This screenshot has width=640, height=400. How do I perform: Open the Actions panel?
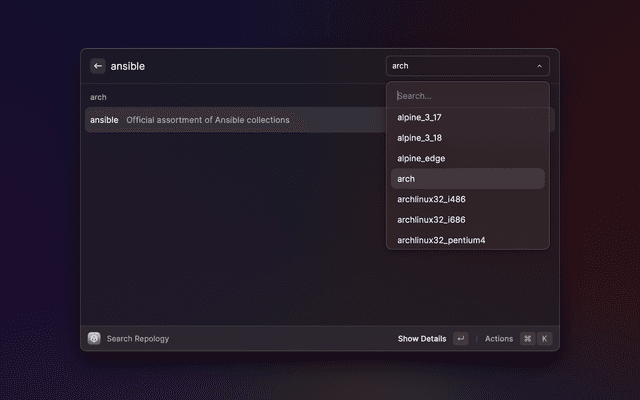tap(498, 339)
